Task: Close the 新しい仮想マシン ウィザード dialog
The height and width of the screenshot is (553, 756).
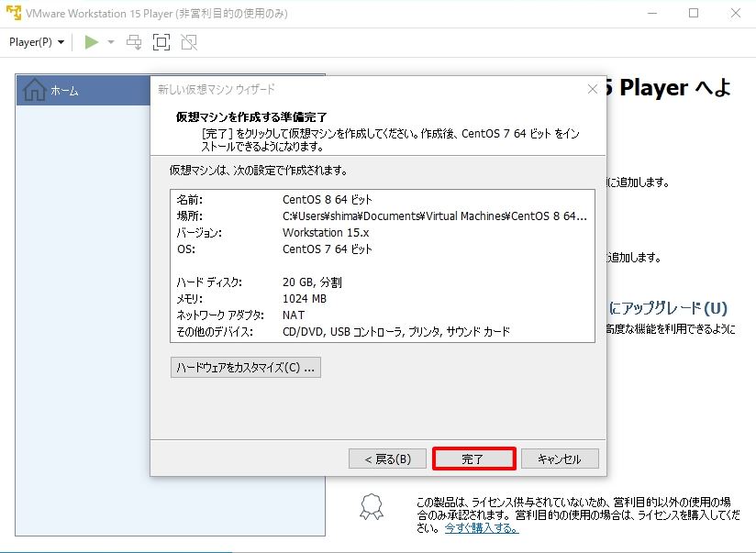Action: point(593,89)
